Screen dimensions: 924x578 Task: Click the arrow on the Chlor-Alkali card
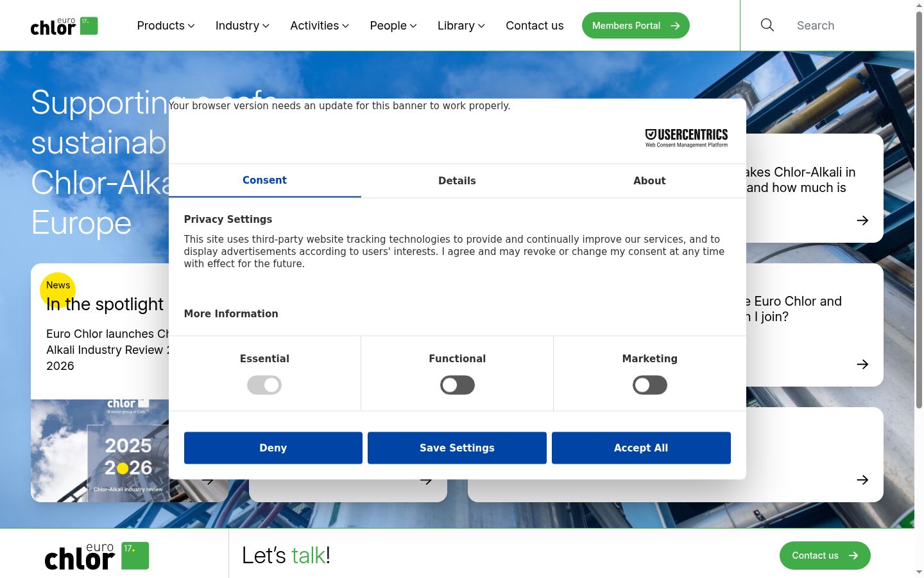coord(862,220)
